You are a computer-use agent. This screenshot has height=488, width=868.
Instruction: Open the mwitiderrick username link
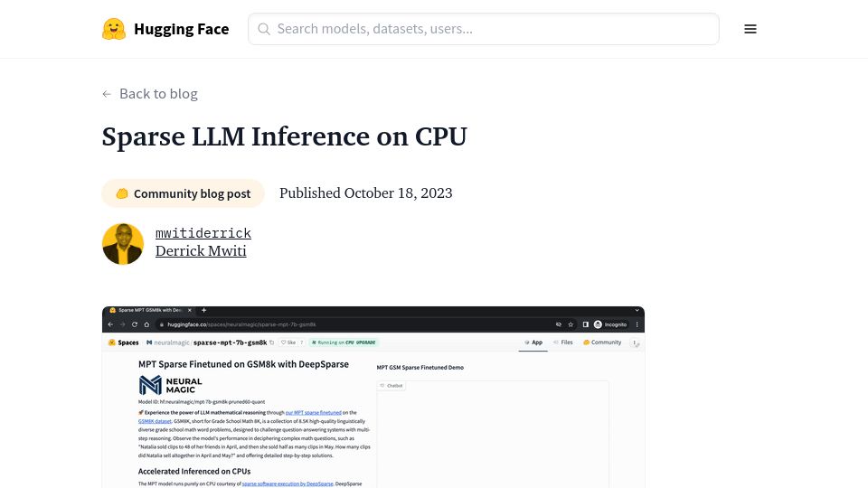tap(203, 233)
